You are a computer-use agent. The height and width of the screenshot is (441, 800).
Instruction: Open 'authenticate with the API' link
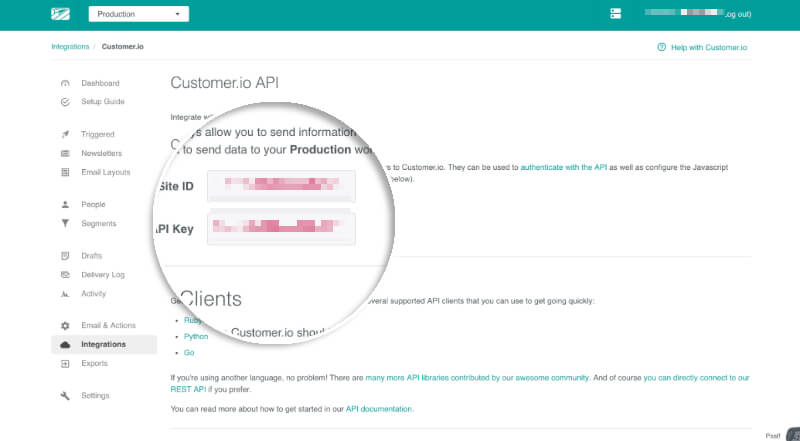tap(564, 167)
